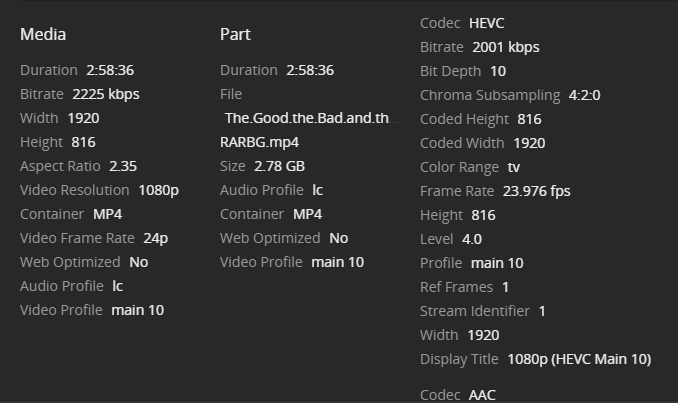The image size is (678, 403).
Task: Click the HEVC codec value
Action: click(487, 23)
